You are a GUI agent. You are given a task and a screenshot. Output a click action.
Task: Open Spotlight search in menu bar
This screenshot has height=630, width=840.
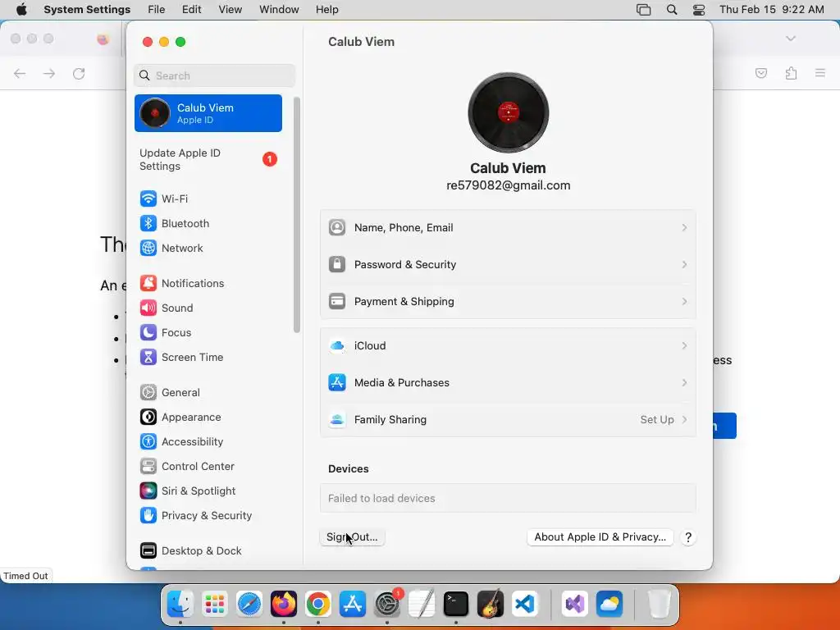point(672,10)
